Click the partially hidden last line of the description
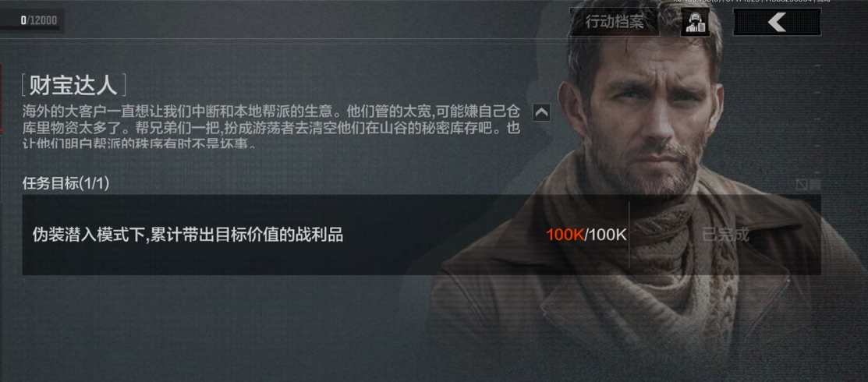 (x=138, y=145)
